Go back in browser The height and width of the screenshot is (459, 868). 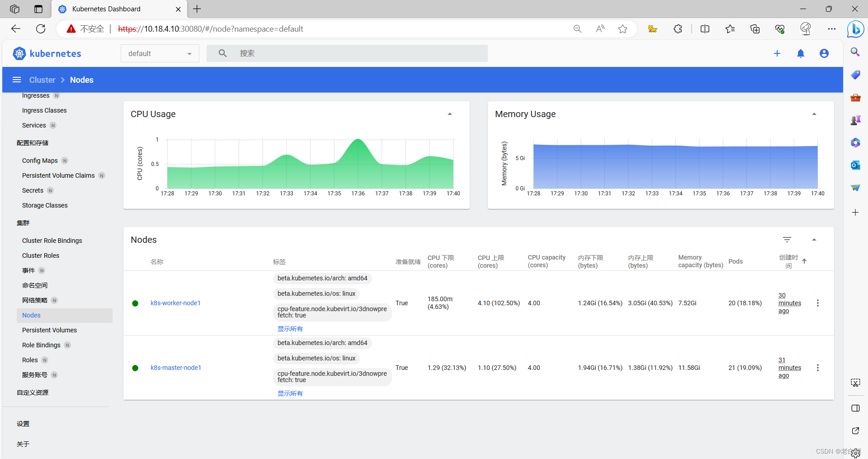pyautogui.click(x=16, y=29)
